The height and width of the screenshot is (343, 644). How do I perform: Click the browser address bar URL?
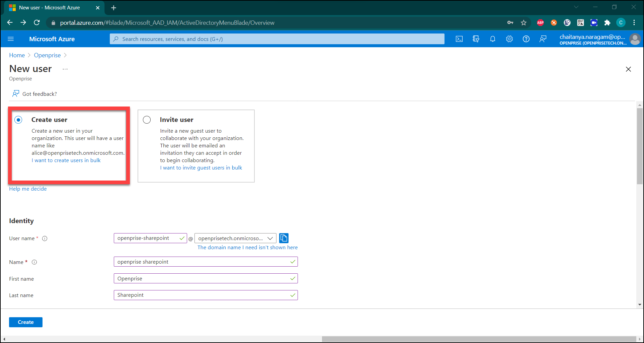pyautogui.click(x=167, y=23)
